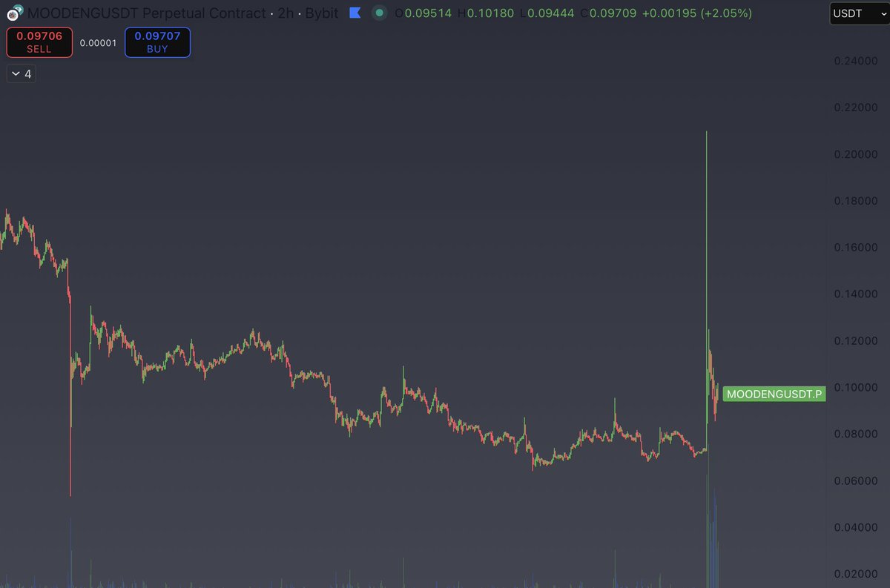This screenshot has height=588, width=890.
Task: Open the USDT currency dropdown
Action: tap(858, 13)
